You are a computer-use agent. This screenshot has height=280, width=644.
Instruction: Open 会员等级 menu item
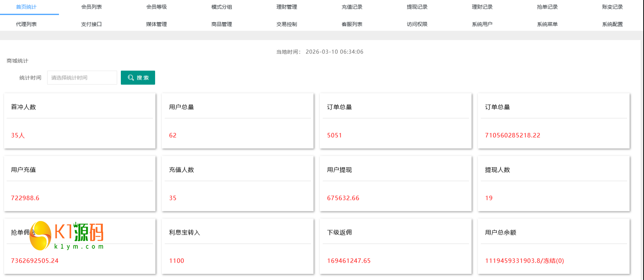pos(157,7)
